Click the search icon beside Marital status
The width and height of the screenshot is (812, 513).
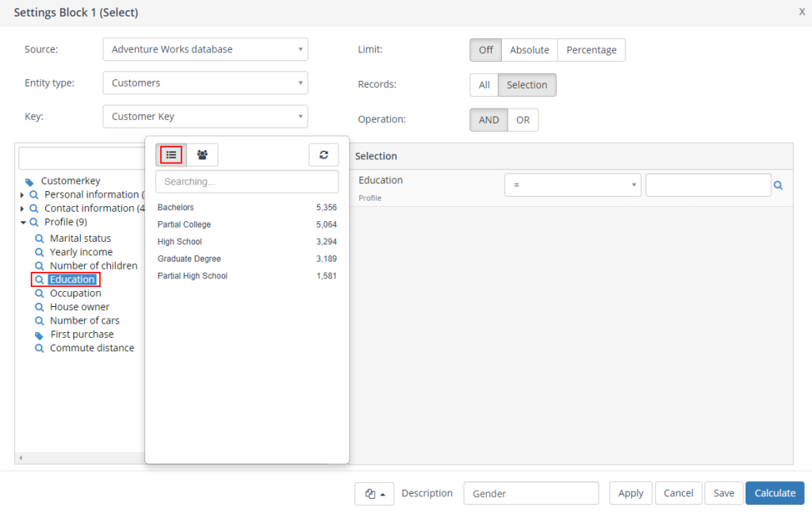point(39,239)
